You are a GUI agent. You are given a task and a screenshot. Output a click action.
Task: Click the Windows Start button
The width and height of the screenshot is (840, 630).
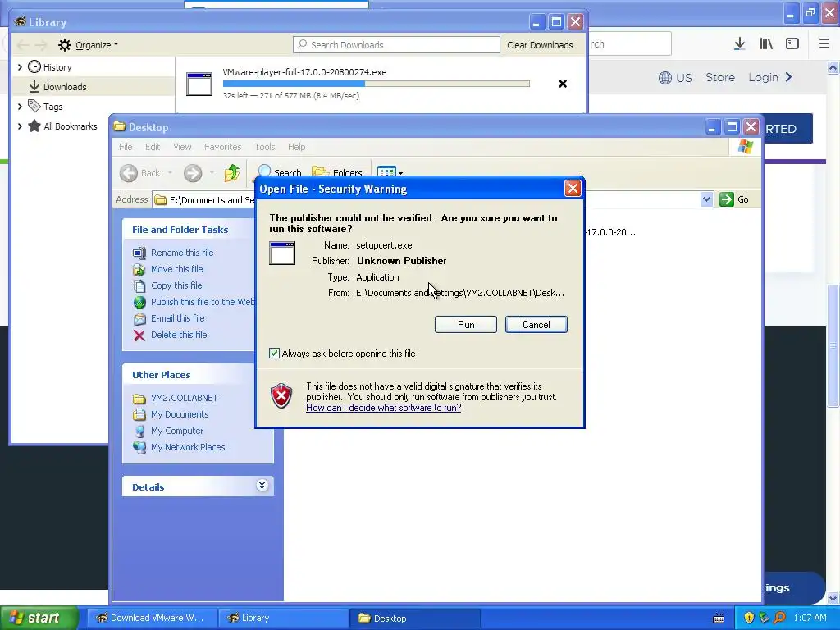pyautogui.click(x=39, y=618)
